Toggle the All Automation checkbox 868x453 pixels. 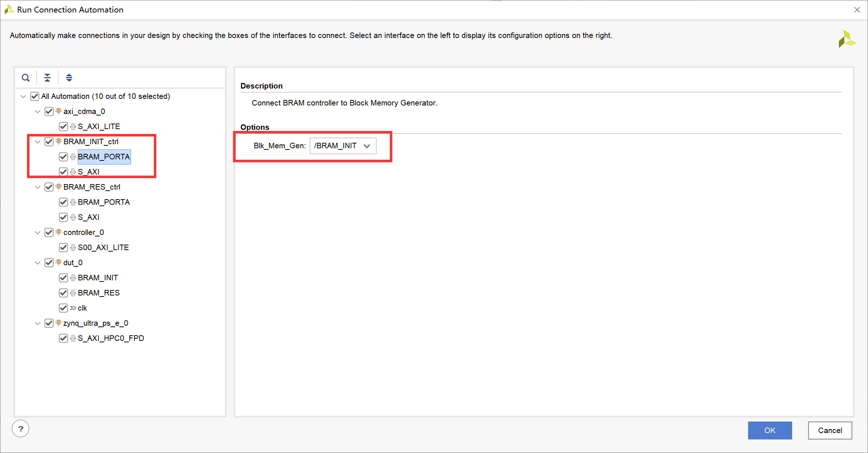pos(35,96)
